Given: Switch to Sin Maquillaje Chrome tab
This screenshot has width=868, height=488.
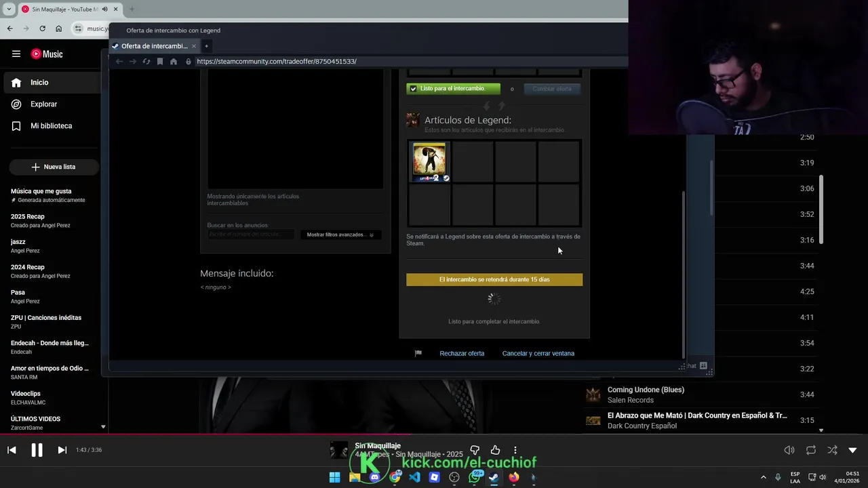Looking at the screenshot, I should pos(70,9).
